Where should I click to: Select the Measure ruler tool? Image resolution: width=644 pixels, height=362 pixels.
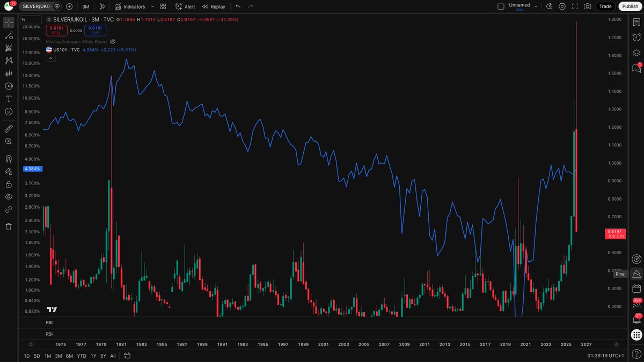point(9,129)
